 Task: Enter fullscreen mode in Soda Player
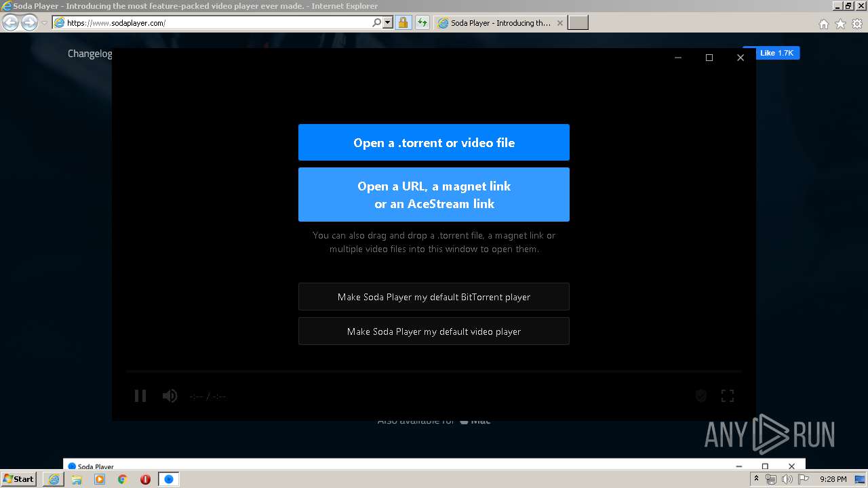[x=728, y=396]
